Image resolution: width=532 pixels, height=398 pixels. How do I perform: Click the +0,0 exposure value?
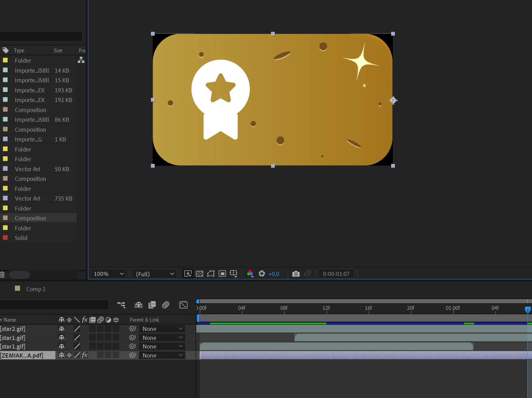coord(274,274)
